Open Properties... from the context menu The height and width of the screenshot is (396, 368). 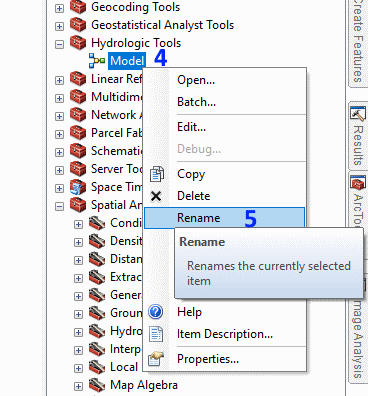tap(225, 359)
